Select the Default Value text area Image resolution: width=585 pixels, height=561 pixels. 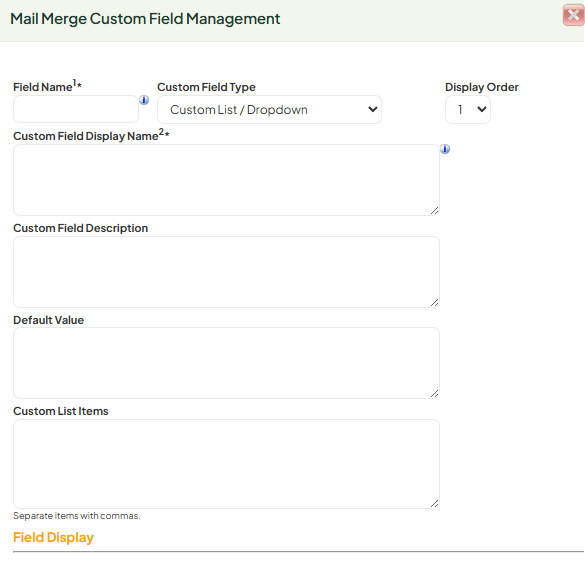(226, 363)
